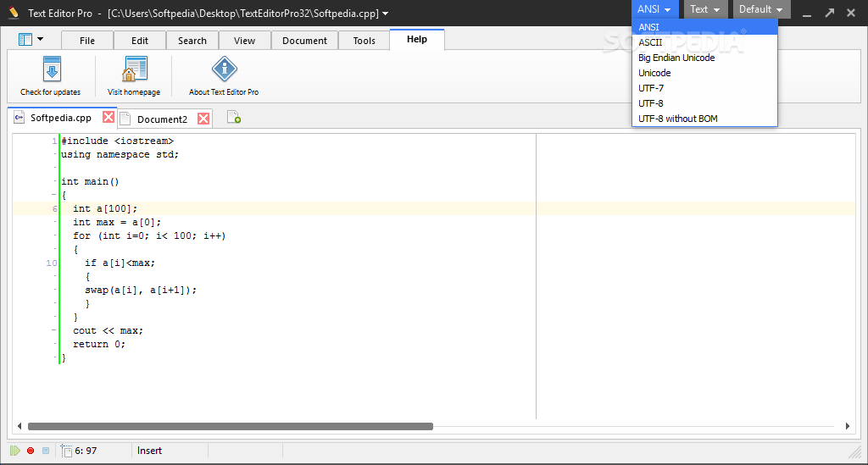Open the Default color scheme dropdown
Viewport: 868px width, 465px height.
761,9
